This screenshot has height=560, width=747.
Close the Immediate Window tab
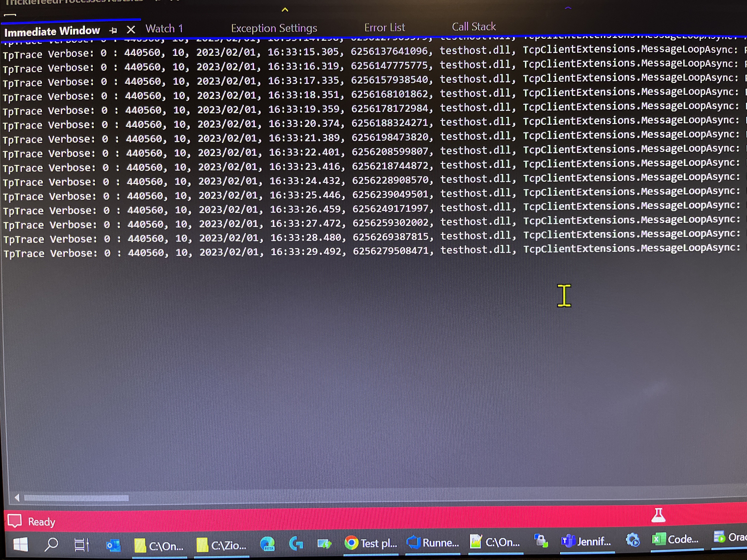pos(131,30)
